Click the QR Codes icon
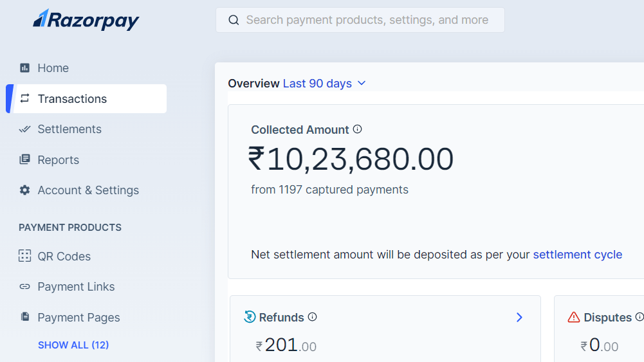The image size is (644, 362). (24, 256)
